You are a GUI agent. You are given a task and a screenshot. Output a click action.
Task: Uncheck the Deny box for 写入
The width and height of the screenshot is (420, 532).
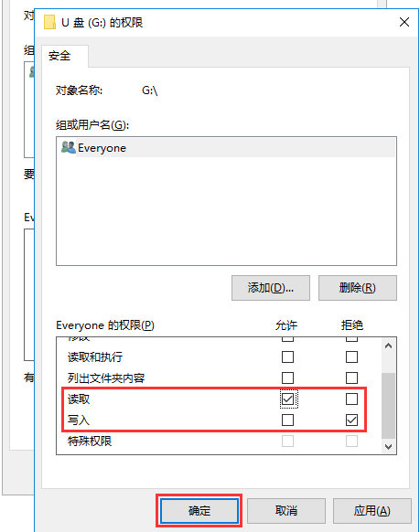[351, 420]
